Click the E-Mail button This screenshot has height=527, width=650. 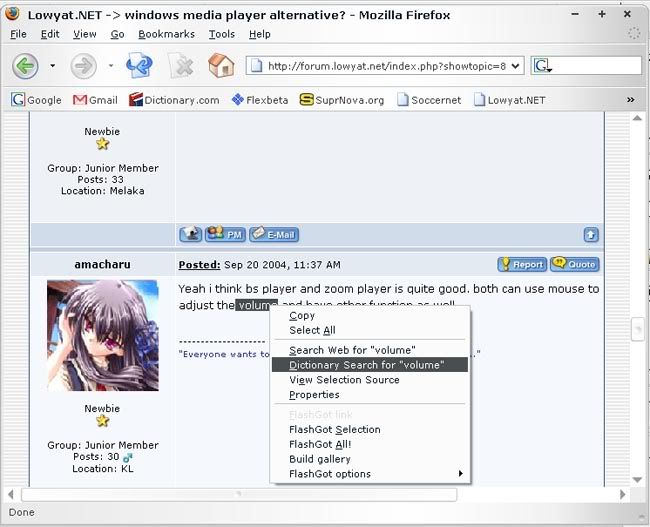click(274, 234)
